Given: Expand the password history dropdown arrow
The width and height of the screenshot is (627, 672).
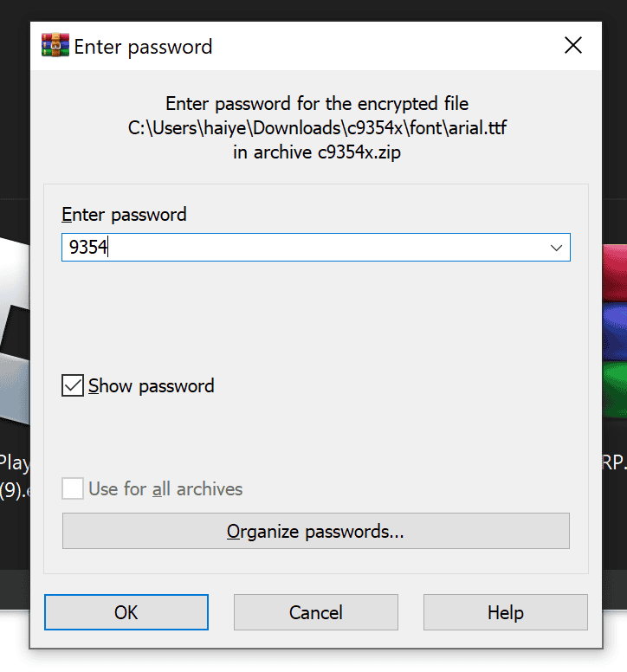Looking at the screenshot, I should point(556,248).
